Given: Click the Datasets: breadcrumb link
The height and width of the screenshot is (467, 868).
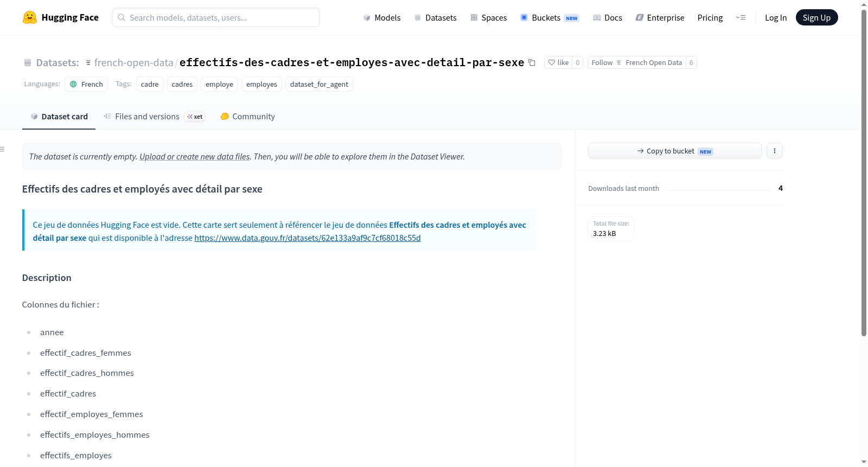Looking at the screenshot, I should click(58, 63).
